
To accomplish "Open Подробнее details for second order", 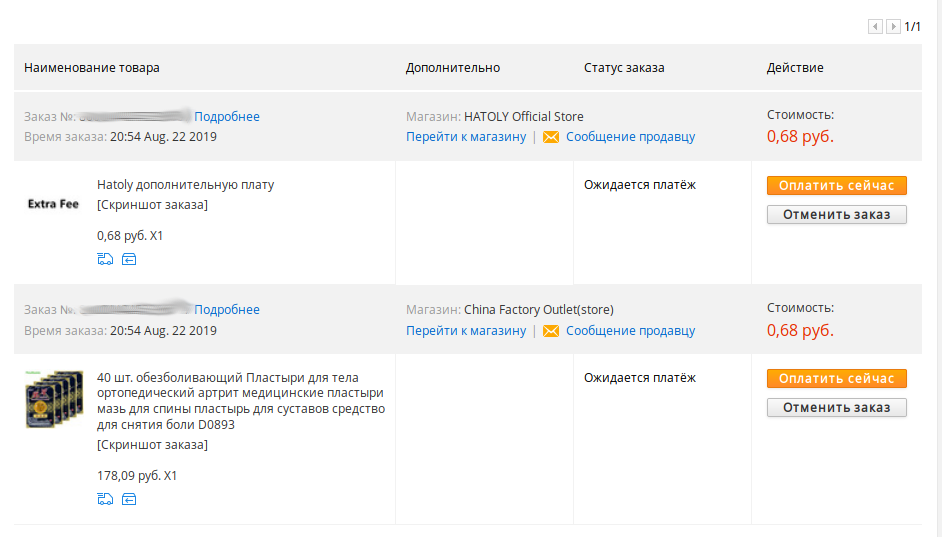I will pyautogui.click(x=227, y=309).
